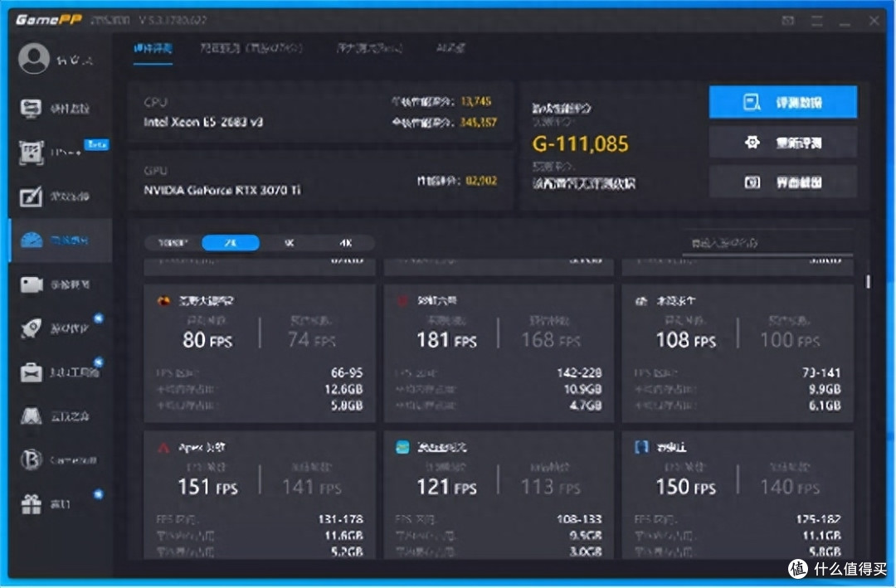Open the rocket acceleration sidebar icon
Image resolution: width=896 pixels, height=588 pixels.
coord(31,328)
